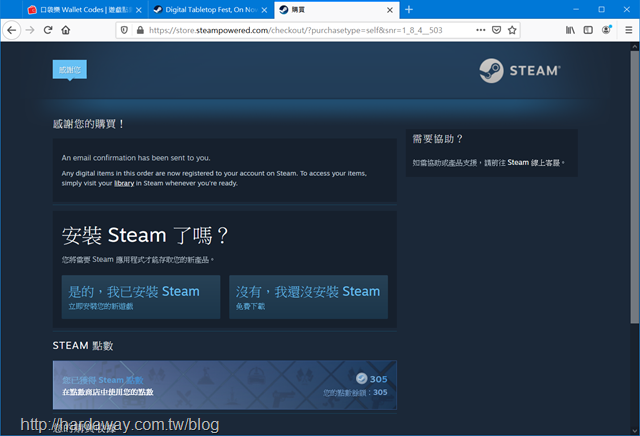The image size is (640, 436).
Task: Maximize the Firefox window
Action: coord(601,9)
